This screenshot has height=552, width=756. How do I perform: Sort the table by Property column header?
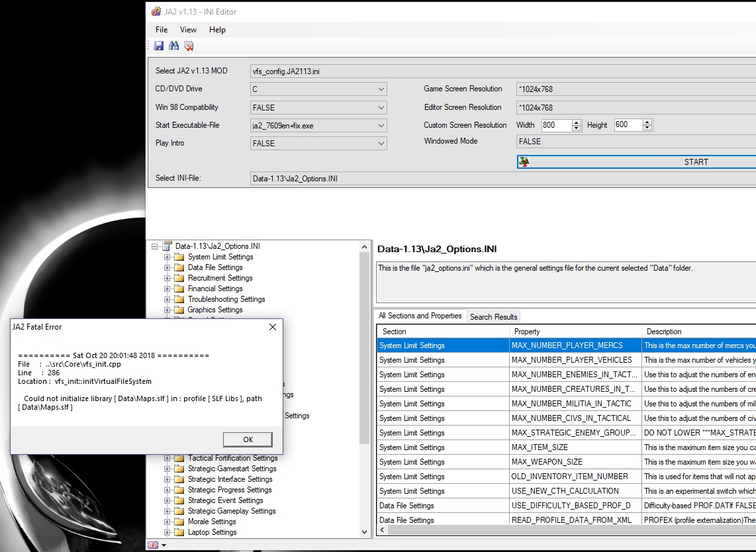tap(575, 332)
